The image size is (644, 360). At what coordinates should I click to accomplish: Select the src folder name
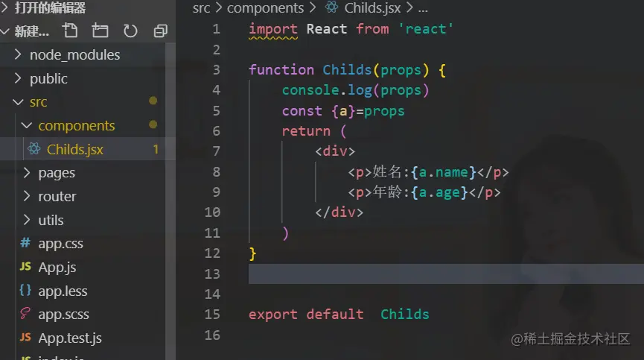tap(38, 102)
